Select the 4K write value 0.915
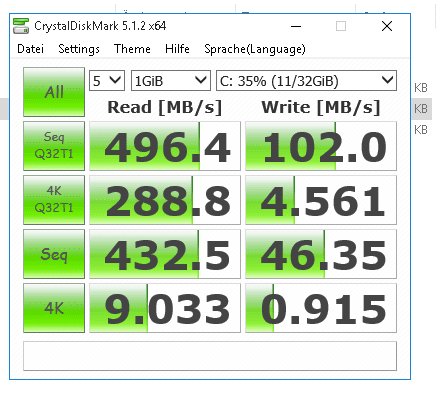 [321, 308]
